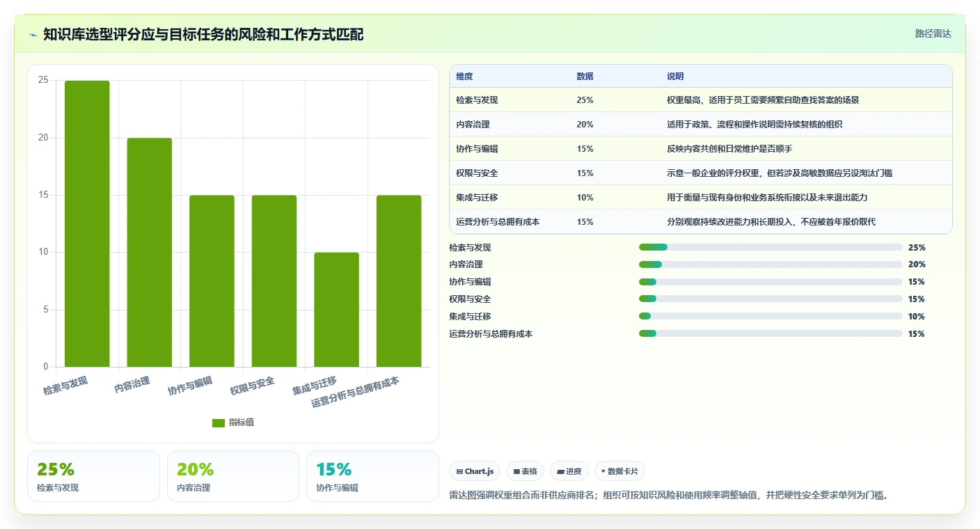The width and height of the screenshot is (980, 529).
Task: Click the y-axis value 25
Action: pyautogui.click(x=43, y=80)
